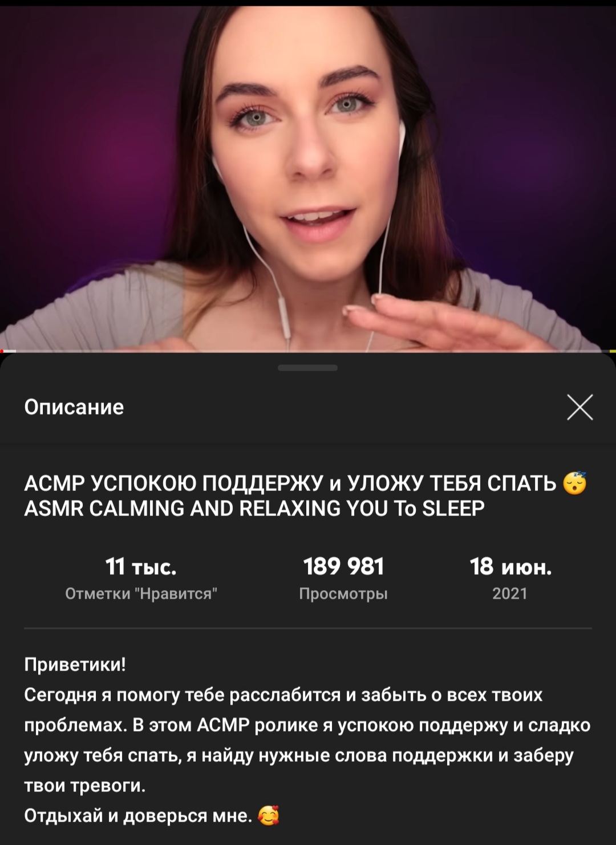Tap the grey drag handle above Описание
Screen dimensions: 616x845
click(x=308, y=368)
